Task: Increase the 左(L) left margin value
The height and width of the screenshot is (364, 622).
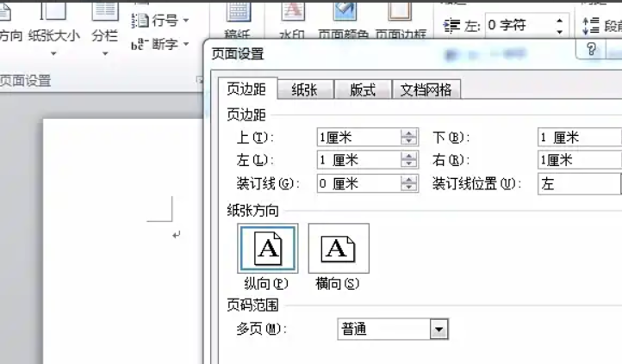Action: pos(408,156)
